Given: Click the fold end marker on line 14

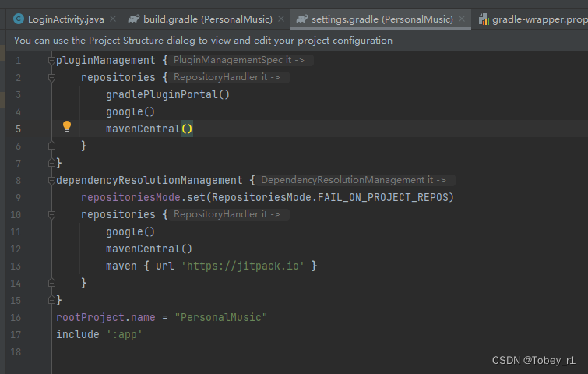Looking at the screenshot, I should [51, 283].
